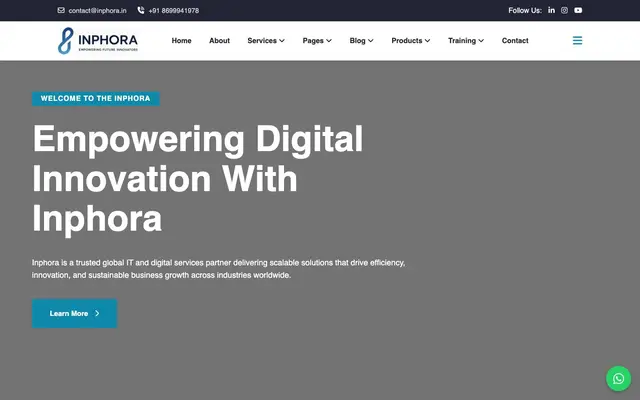This screenshot has height=400, width=640.
Task: Click the trusted global IT partner paragraph
Action: click(218, 269)
